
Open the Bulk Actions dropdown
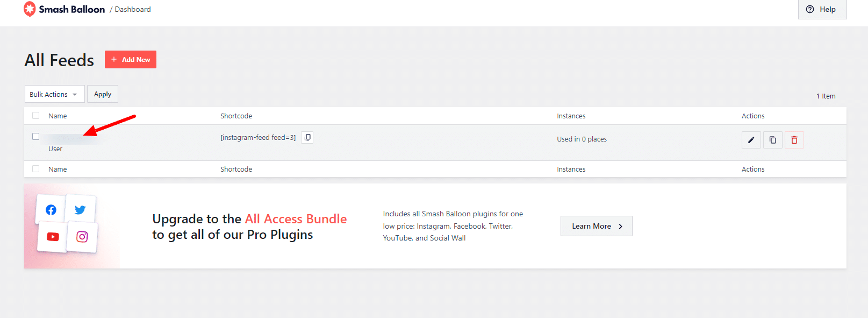click(x=54, y=94)
